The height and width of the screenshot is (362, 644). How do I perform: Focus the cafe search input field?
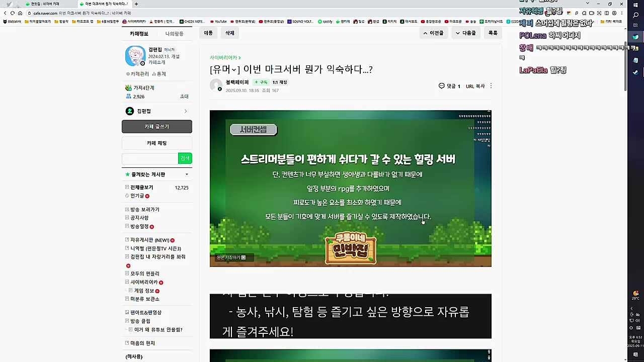tap(150, 158)
